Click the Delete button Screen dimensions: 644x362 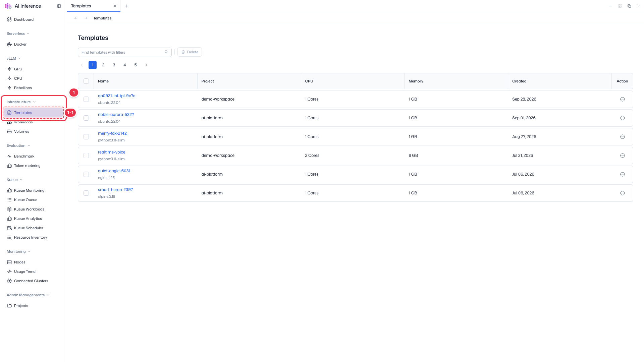tap(190, 52)
